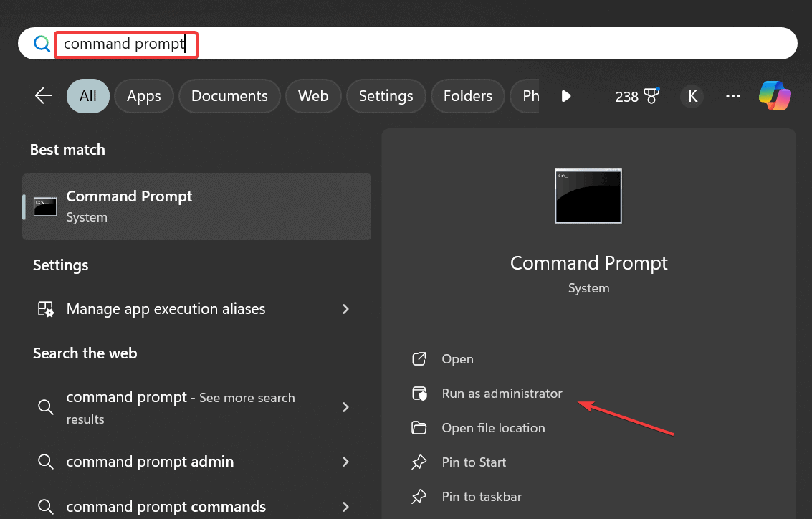Select the Documents filter tab
The image size is (812, 519).
click(229, 96)
